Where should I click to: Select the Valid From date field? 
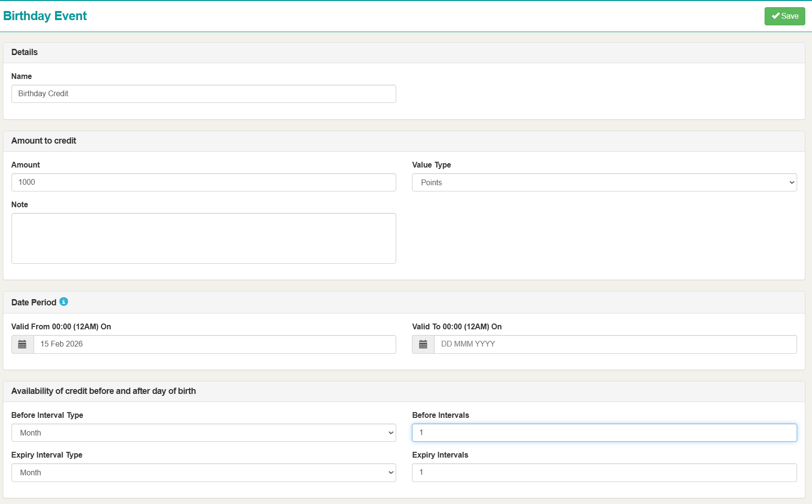(215, 344)
